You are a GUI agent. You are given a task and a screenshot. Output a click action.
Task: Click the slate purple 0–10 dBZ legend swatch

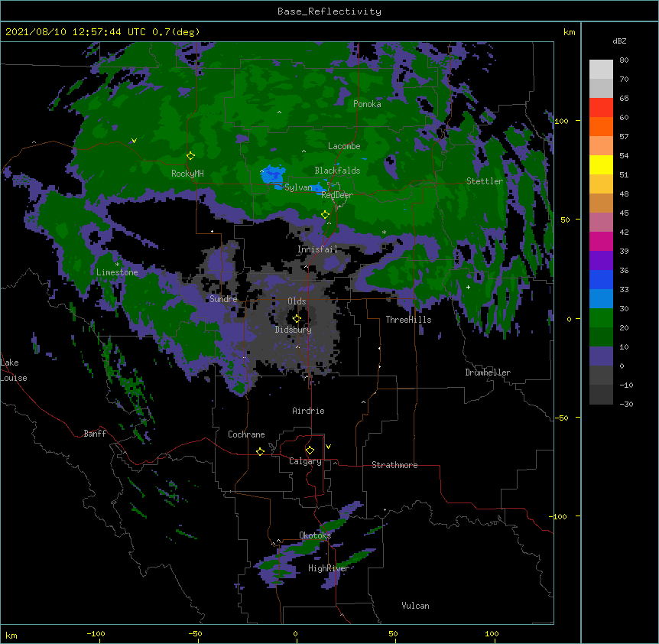(x=601, y=356)
